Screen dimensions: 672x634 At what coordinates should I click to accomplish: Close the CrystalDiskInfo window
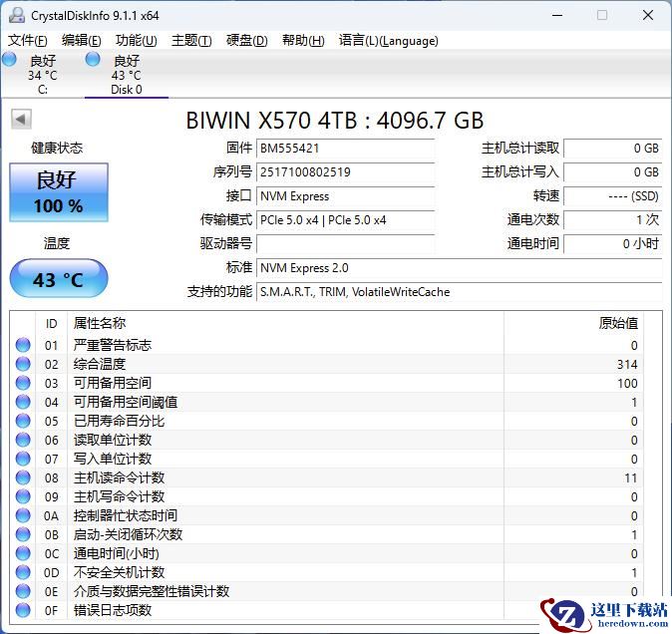point(647,15)
